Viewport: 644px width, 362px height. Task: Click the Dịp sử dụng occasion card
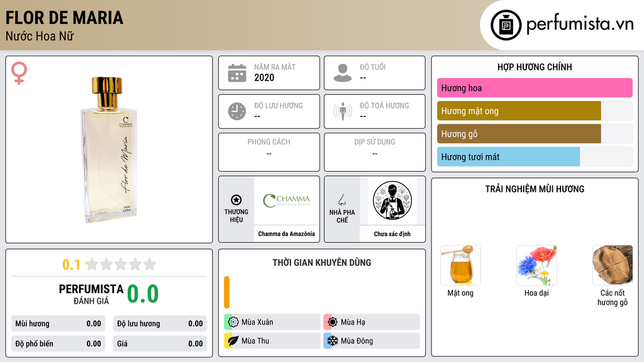[x=375, y=152]
